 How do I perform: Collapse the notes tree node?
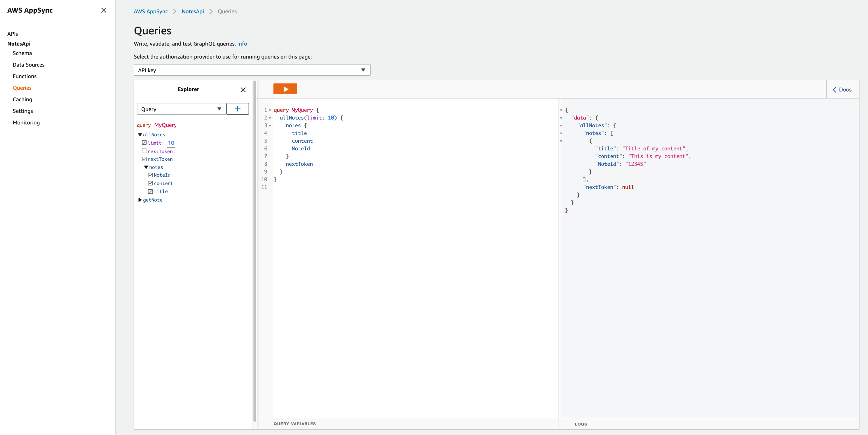tap(146, 167)
